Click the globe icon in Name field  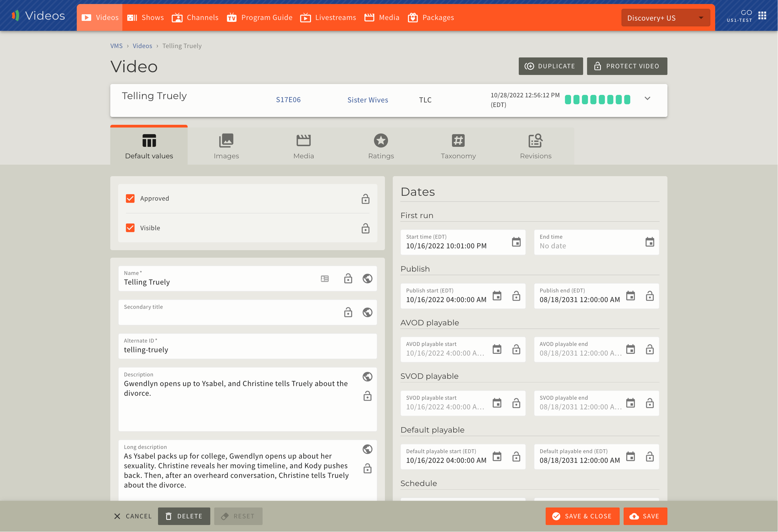pyautogui.click(x=368, y=279)
